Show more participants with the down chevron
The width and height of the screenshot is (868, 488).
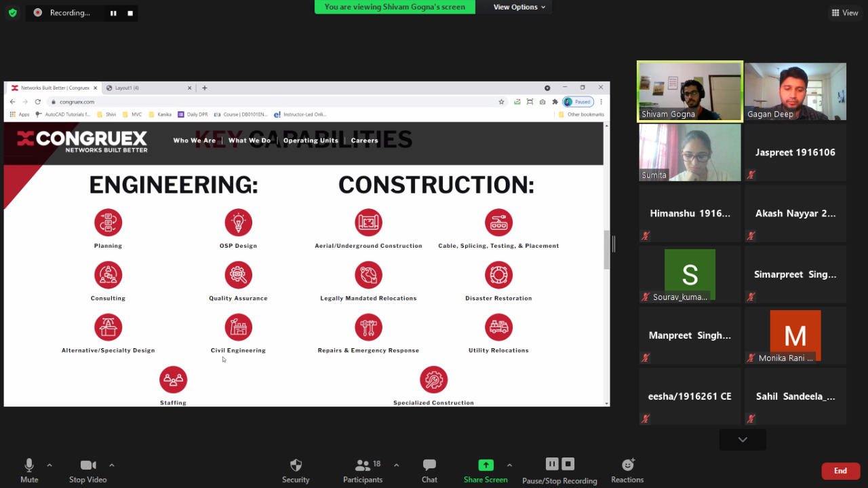[x=743, y=440]
